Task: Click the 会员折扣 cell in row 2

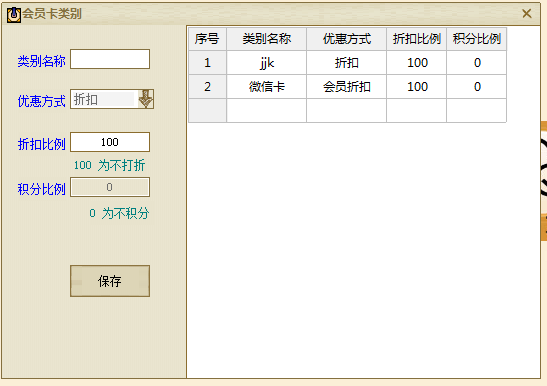Action: click(346, 87)
